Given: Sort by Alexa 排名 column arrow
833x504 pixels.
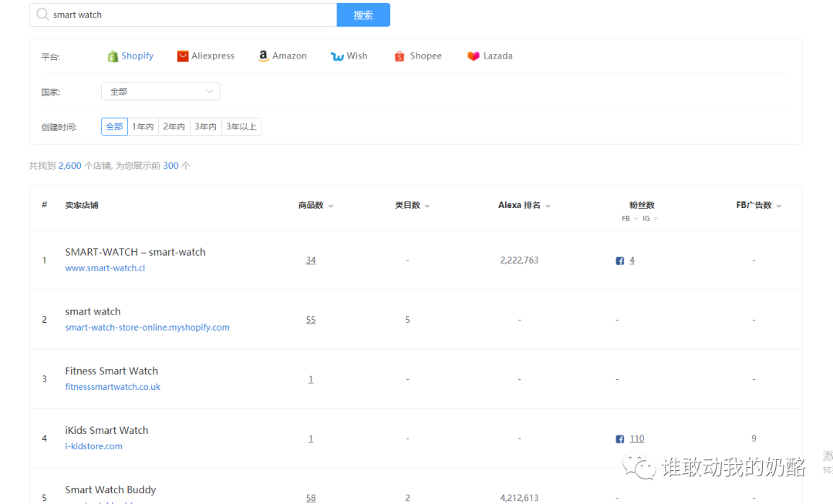Looking at the screenshot, I should pyautogui.click(x=548, y=206).
